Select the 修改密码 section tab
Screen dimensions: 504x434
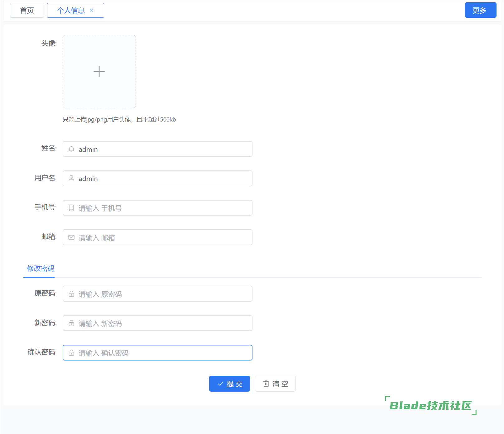click(x=41, y=268)
